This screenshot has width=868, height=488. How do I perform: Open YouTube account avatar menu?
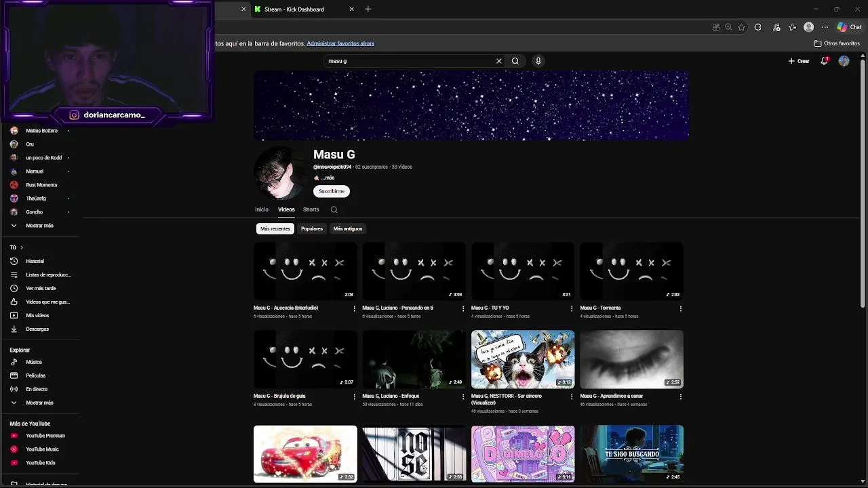tap(844, 61)
